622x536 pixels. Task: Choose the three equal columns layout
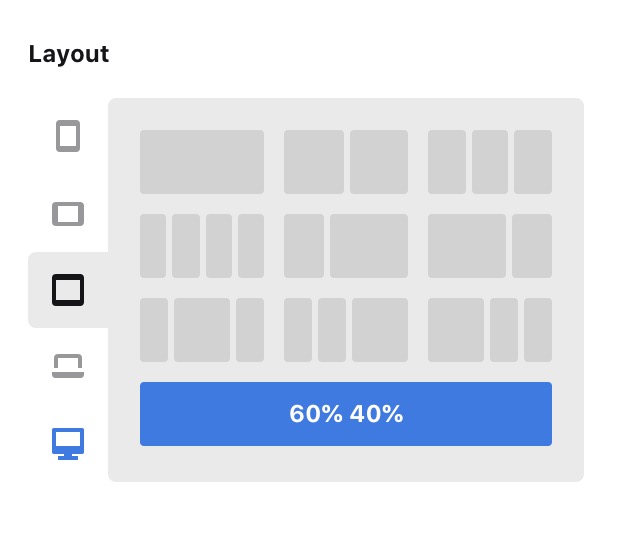pos(490,162)
